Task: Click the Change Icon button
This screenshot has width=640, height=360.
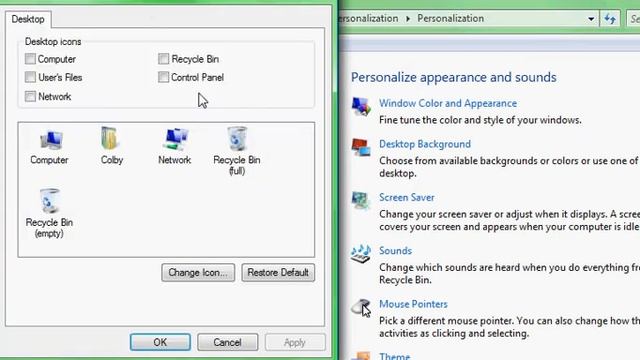Action: coord(198,273)
